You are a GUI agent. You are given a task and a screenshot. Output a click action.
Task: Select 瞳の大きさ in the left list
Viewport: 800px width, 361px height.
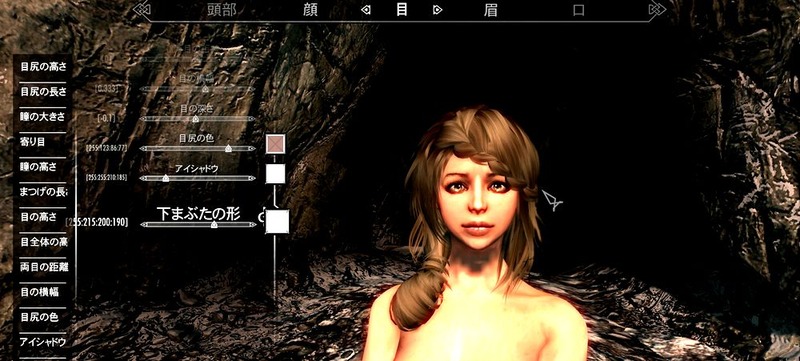coord(43,117)
